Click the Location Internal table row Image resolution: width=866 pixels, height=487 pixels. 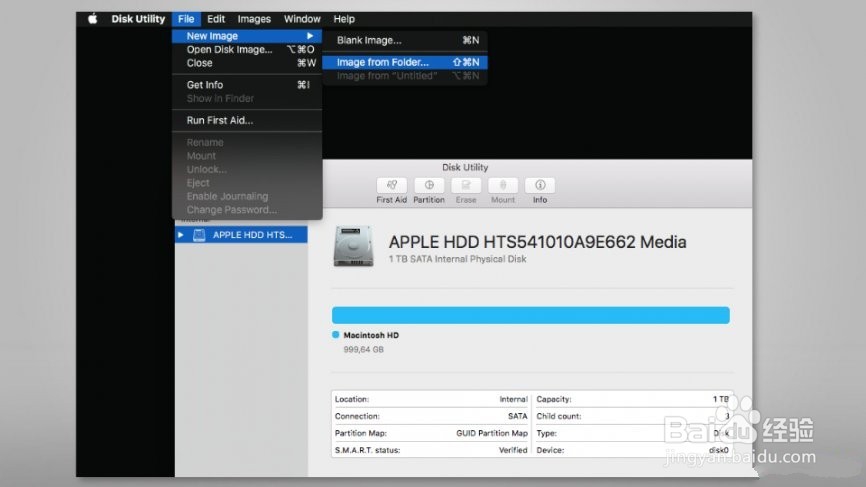431,399
